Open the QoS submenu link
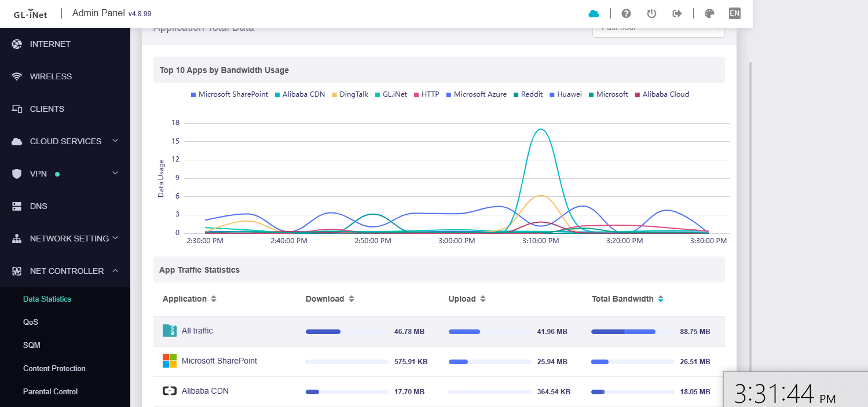 (x=31, y=322)
